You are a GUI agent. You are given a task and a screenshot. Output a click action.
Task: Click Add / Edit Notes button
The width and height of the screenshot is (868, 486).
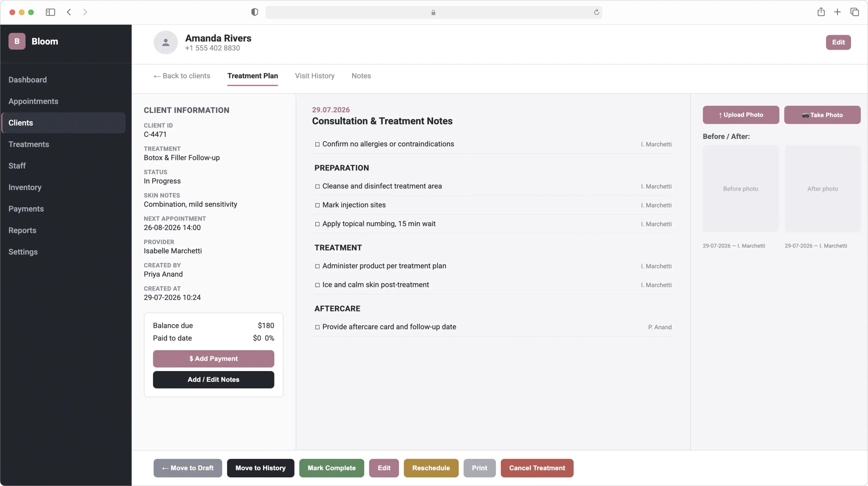[x=213, y=380]
